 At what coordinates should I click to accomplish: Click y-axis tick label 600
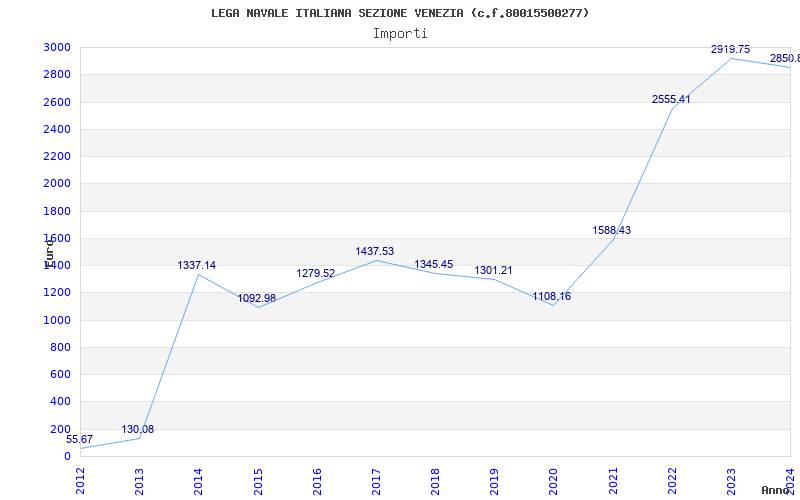click(60, 374)
